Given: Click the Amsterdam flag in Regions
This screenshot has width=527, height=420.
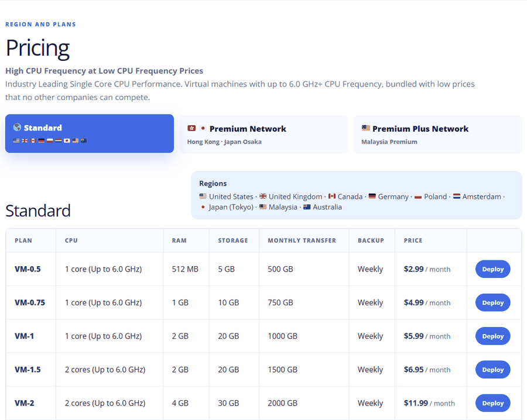Looking at the screenshot, I should point(456,196).
